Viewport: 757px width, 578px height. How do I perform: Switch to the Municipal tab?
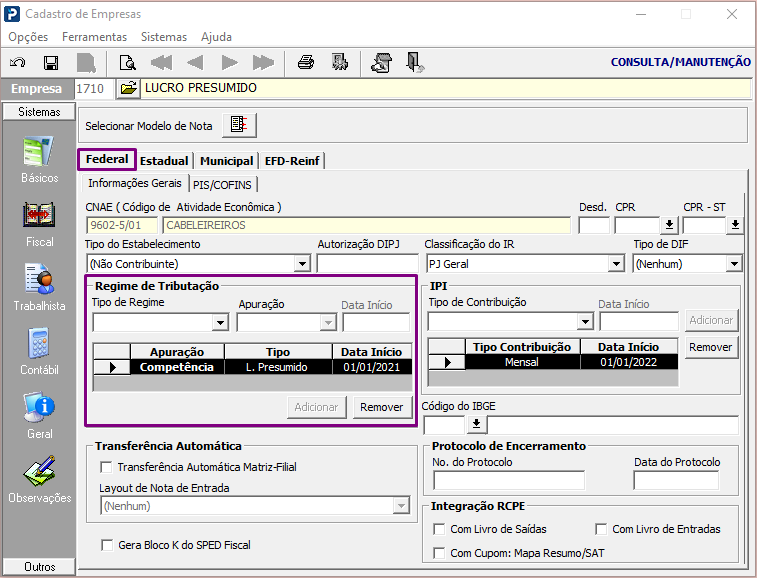(x=226, y=161)
